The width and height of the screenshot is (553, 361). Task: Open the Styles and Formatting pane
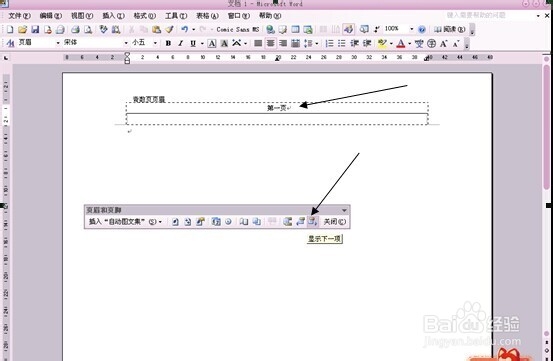[10, 43]
